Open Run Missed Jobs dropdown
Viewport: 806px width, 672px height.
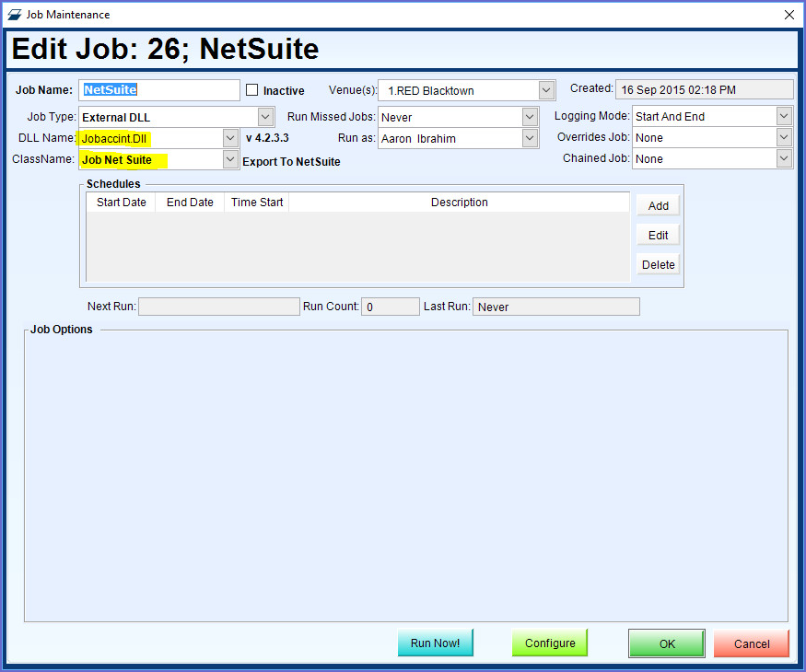pyautogui.click(x=530, y=117)
